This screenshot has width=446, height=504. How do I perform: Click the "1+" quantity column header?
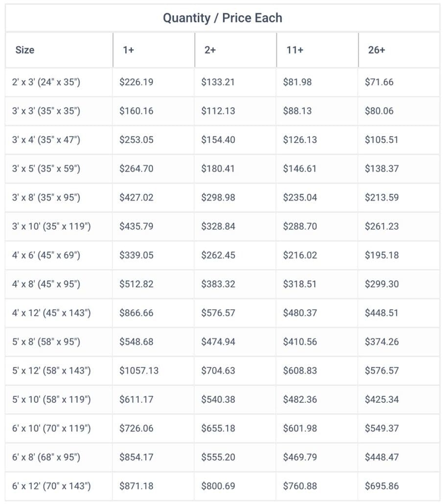(128, 50)
